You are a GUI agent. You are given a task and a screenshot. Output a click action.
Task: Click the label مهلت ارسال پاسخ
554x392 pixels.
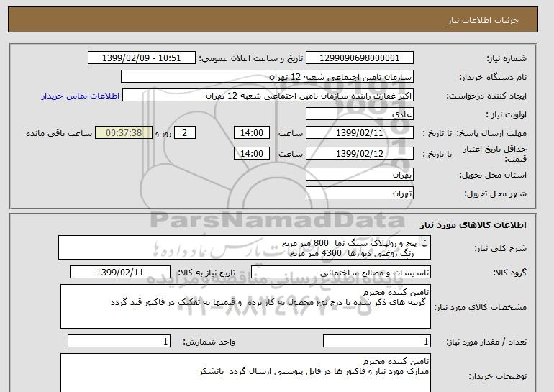click(491, 133)
